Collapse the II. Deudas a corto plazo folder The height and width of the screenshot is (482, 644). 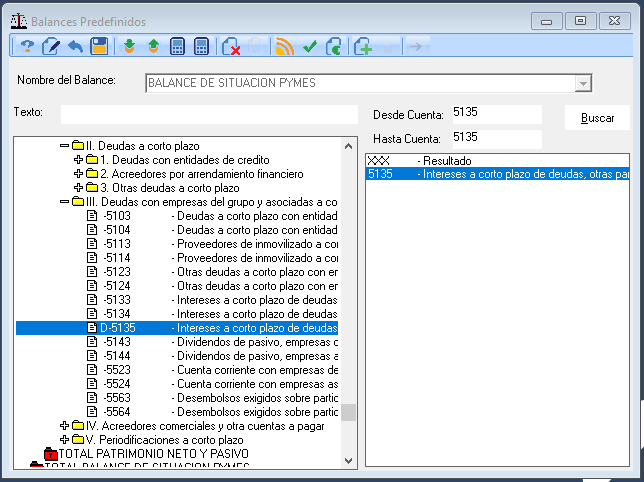coord(64,146)
